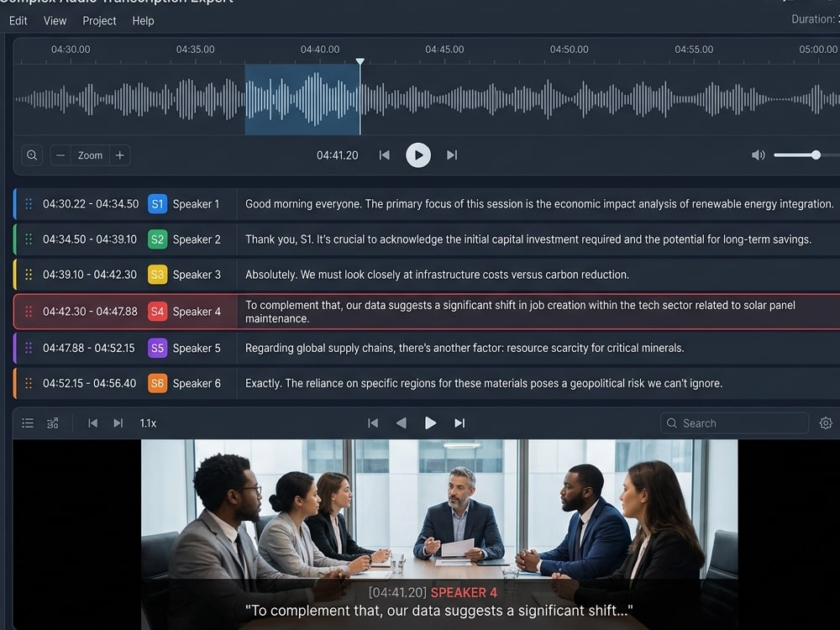This screenshot has height=630, width=840.
Task: Click the auto-align settings icon beside list icon
Action: pyautogui.click(x=52, y=423)
